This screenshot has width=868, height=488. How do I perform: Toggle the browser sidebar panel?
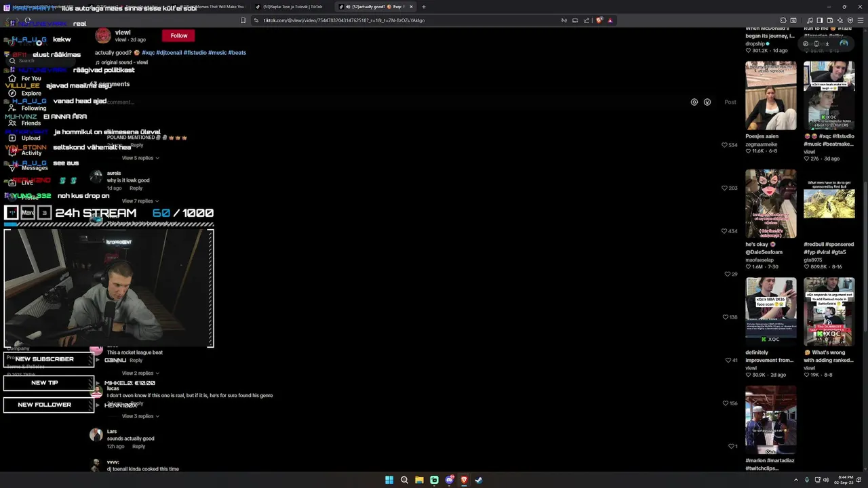coord(819,20)
